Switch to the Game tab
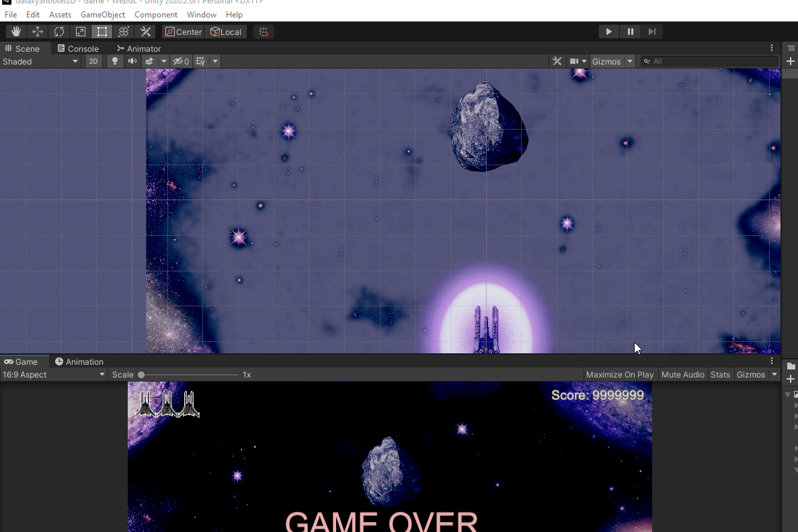The width and height of the screenshot is (798, 532). tap(22, 361)
